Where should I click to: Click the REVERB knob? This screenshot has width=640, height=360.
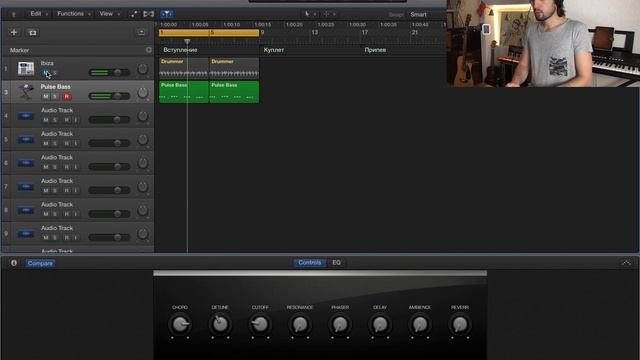pos(460,324)
